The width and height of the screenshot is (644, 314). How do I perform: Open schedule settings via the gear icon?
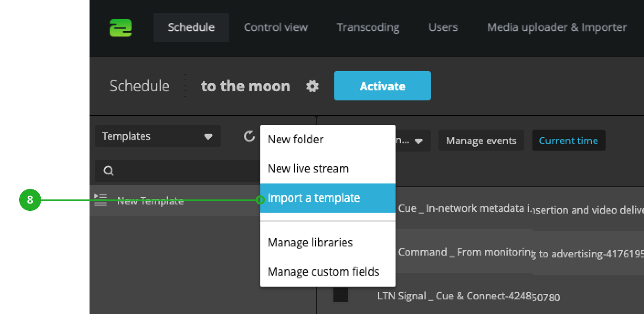pos(312,86)
